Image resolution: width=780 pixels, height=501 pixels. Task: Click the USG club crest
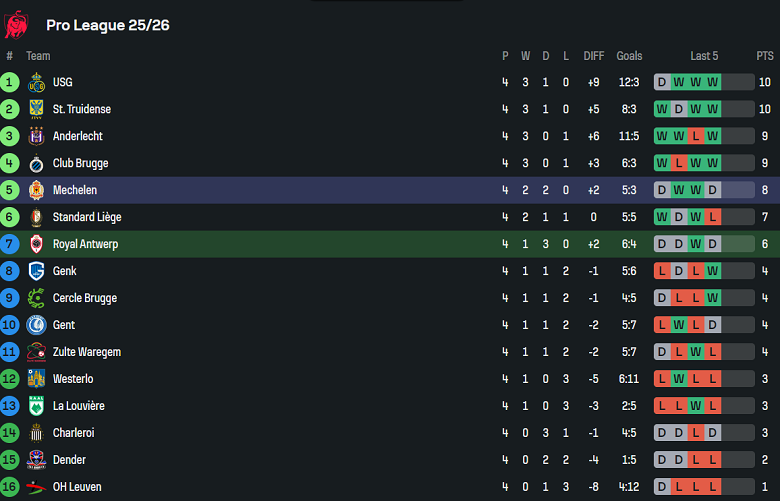coord(37,82)
